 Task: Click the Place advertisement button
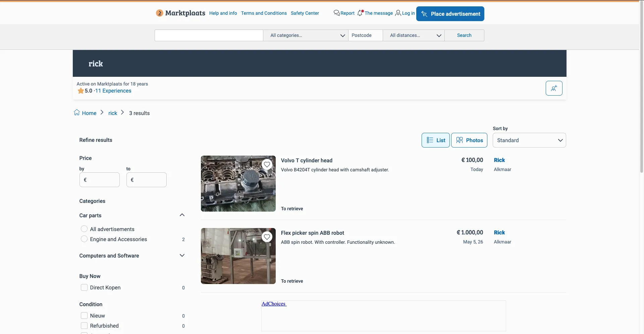pos(450,14)
